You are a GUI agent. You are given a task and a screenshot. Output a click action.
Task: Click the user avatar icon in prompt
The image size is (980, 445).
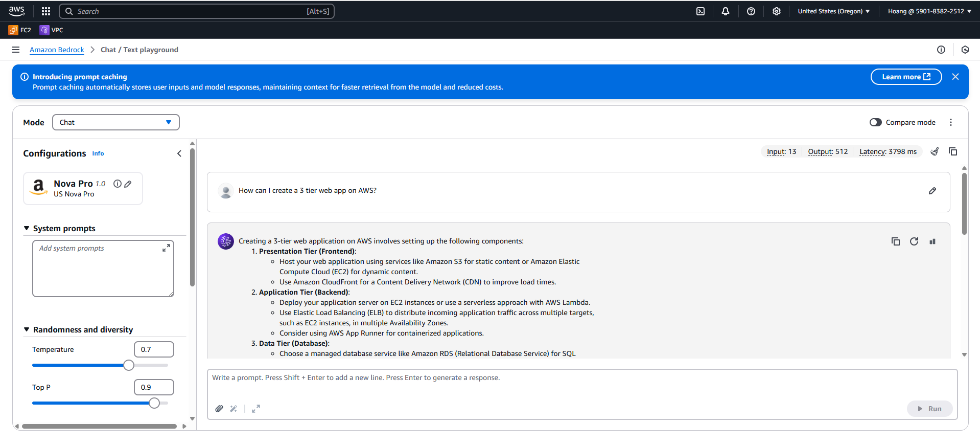226,191
